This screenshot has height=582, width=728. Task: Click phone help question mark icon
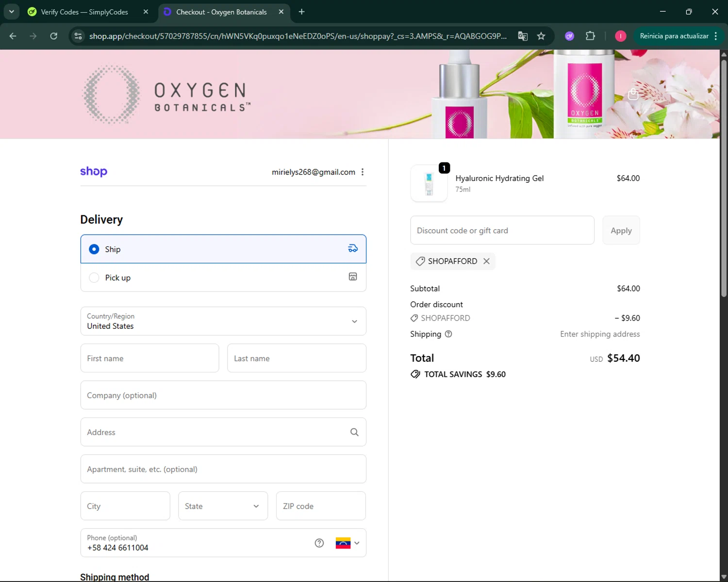(x=319, y=543)
